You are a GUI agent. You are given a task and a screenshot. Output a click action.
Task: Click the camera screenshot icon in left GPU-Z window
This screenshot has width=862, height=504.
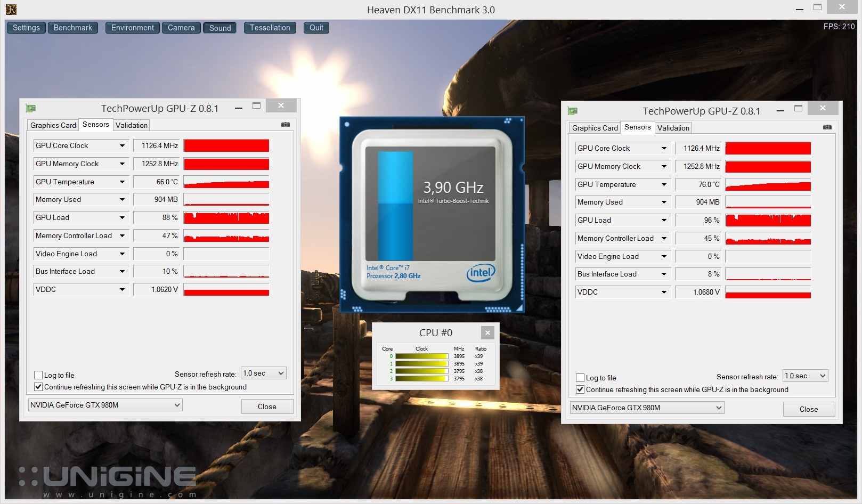point(286,125)
